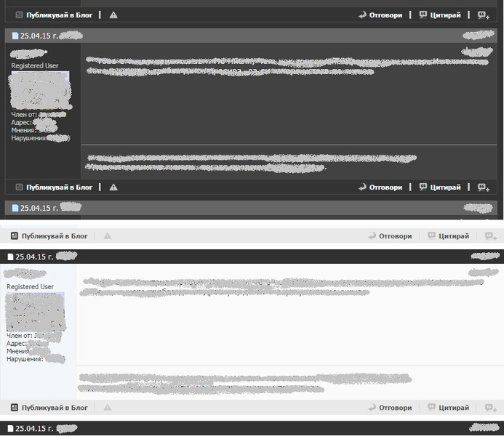Click warning triangle icon below the dark-themed post

113,187
